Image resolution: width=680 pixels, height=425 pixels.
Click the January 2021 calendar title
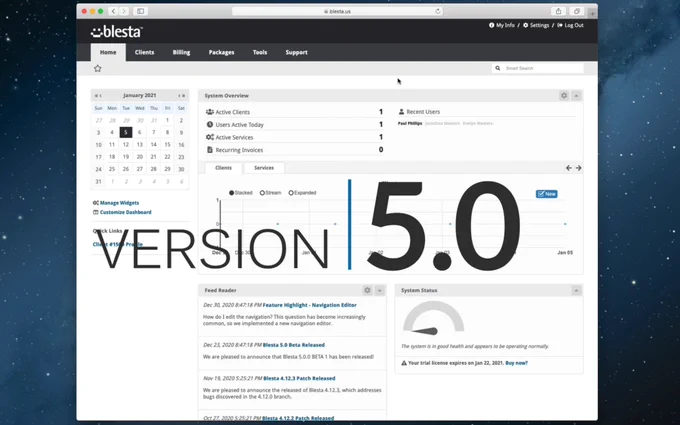(x=140, y=95)
